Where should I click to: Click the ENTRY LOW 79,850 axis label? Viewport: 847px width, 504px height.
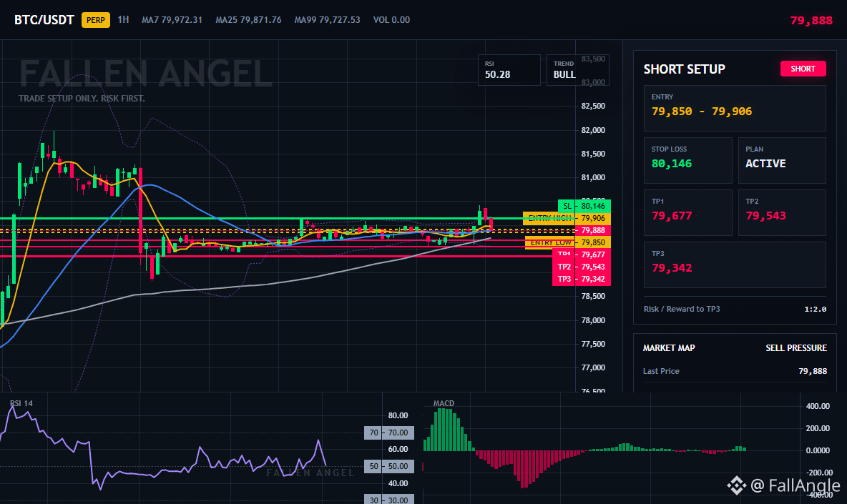tap(568, 243)
